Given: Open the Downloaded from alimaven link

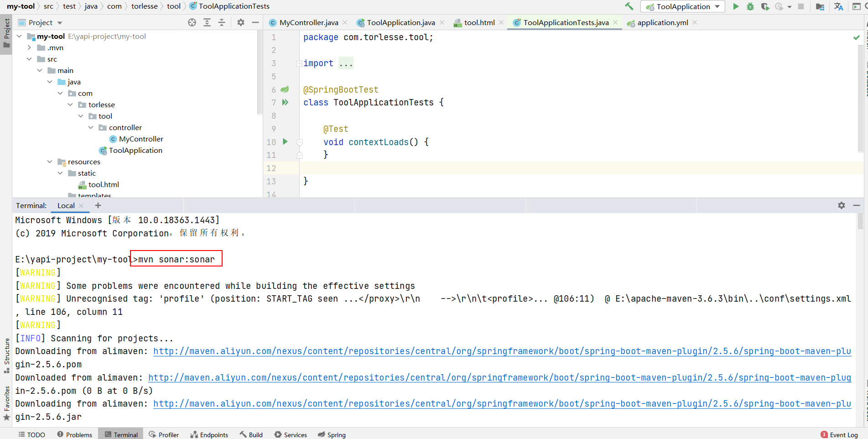Looking at the screenshot, I should coord(499,378).
